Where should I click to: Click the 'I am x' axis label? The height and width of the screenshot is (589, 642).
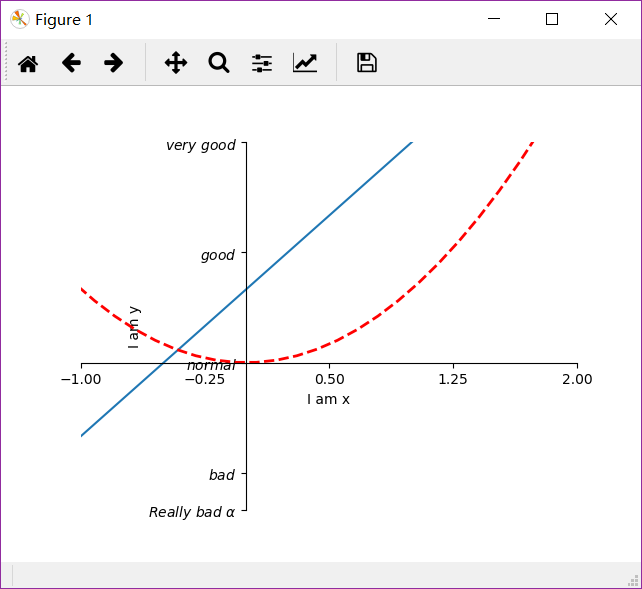[328, 399]
